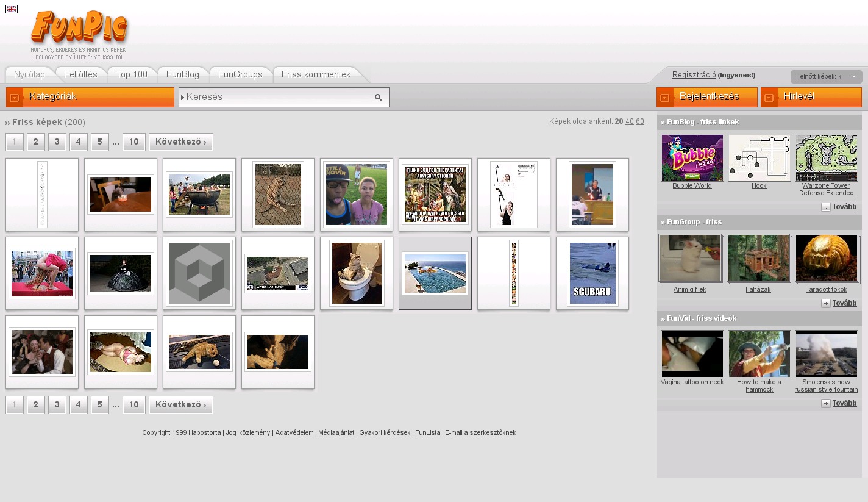
Task: Click the UK flag language icon
Action: [x=11, y=9]
